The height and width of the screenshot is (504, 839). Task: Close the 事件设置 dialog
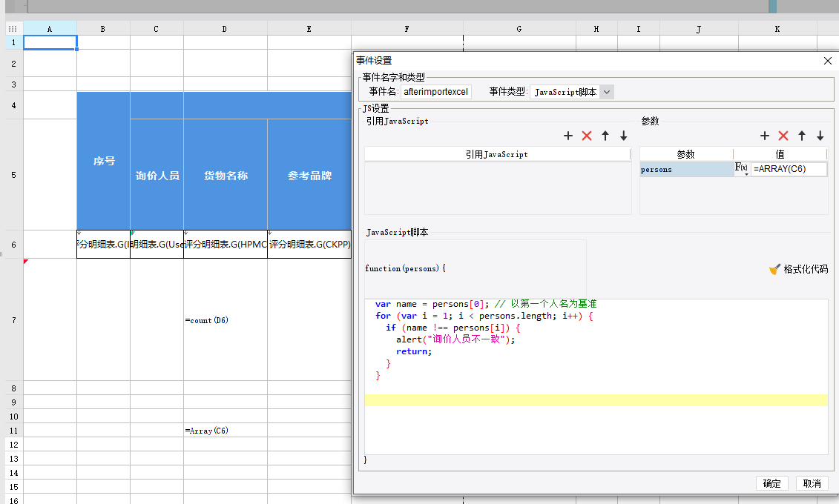827,61
